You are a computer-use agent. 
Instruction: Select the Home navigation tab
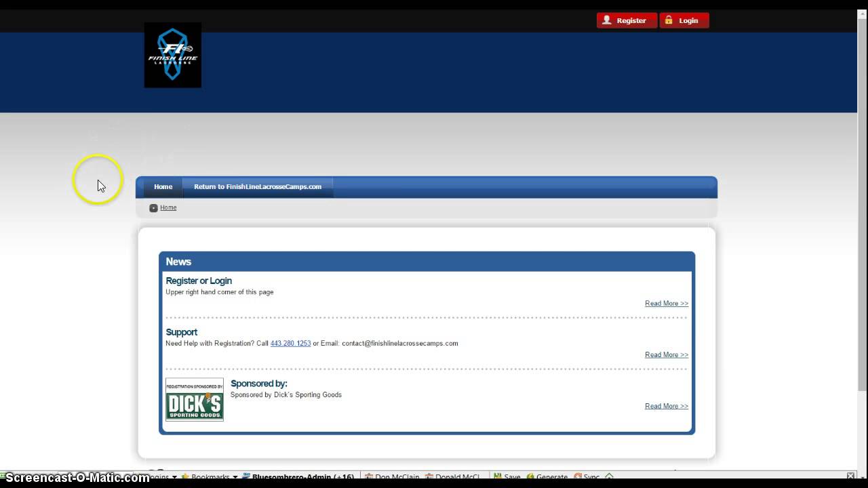163,187
